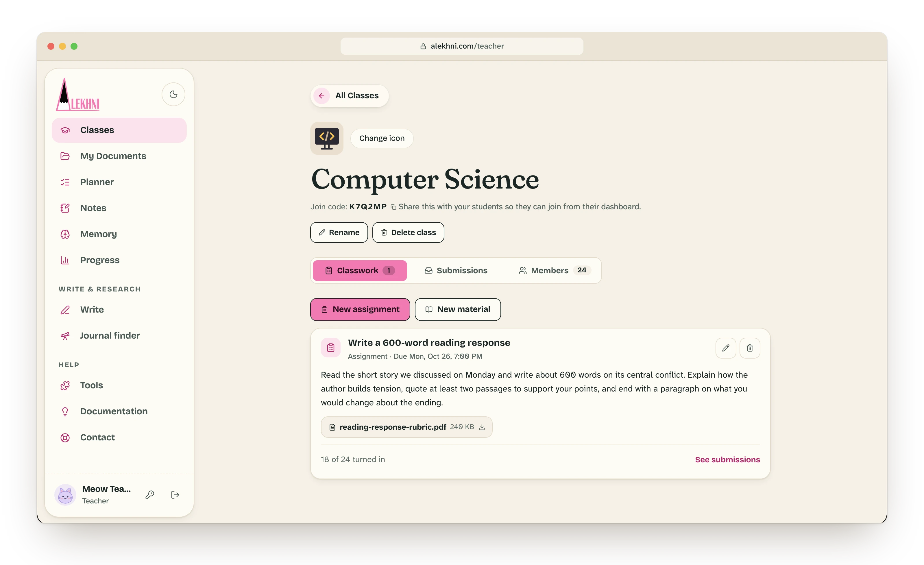View the Progress page
Viewport: 924px width, 565px height.
coord(119,260)
